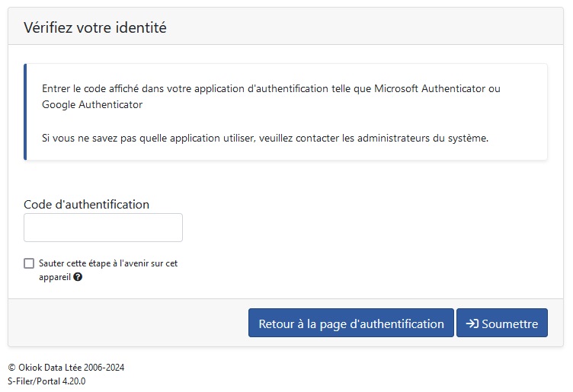The width and height of the screenshot is (573, 392).
Task: Click the words Microsoft Authenticator in the notice
Action: 430,89
